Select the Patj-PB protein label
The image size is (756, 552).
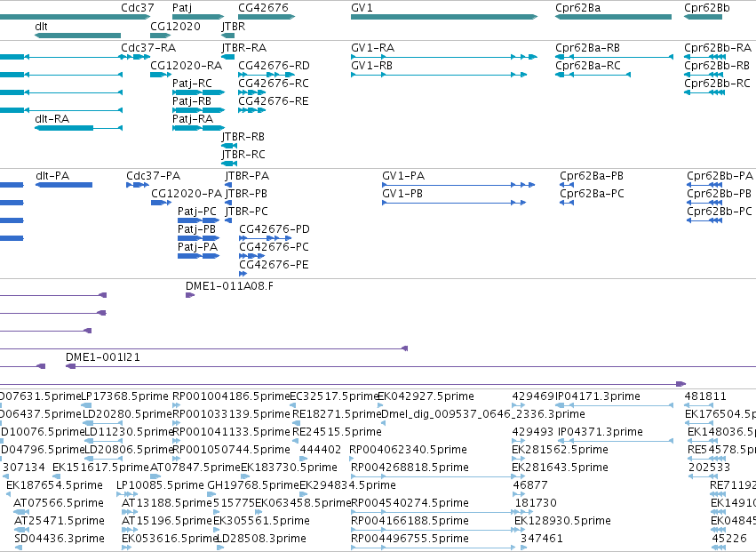(x=196, y=229)
